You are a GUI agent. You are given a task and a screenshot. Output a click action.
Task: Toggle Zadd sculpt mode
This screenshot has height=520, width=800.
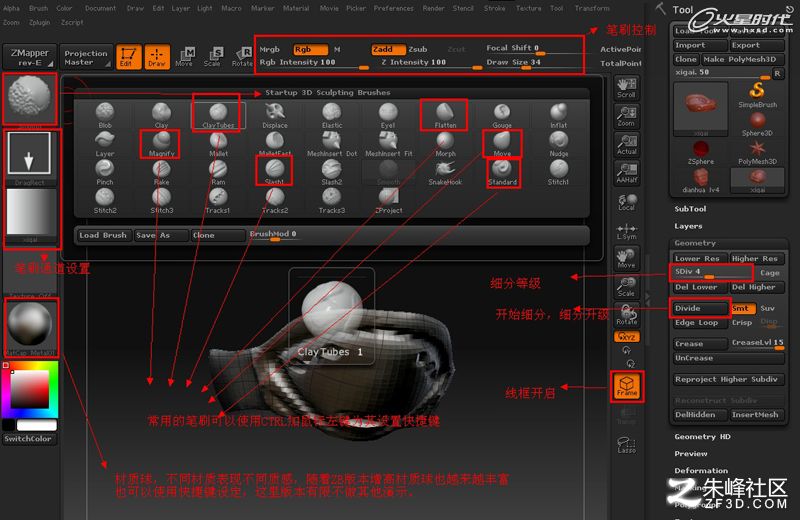tap(388, 49)
